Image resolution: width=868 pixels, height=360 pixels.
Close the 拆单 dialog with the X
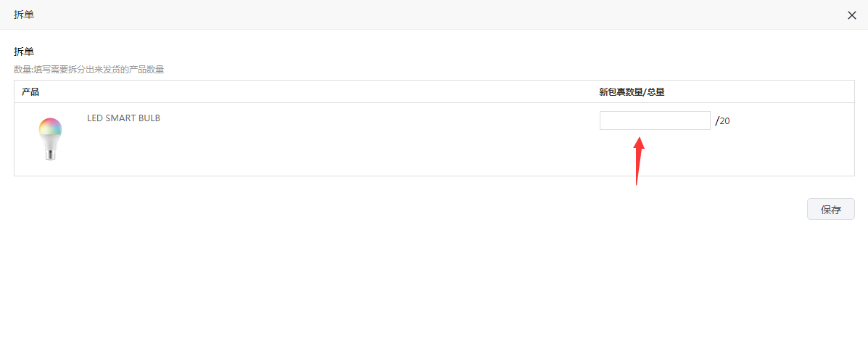click(x=852, y=15)
